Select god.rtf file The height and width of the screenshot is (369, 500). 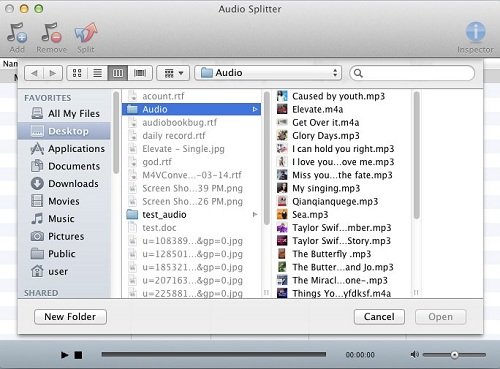point(191,162)
